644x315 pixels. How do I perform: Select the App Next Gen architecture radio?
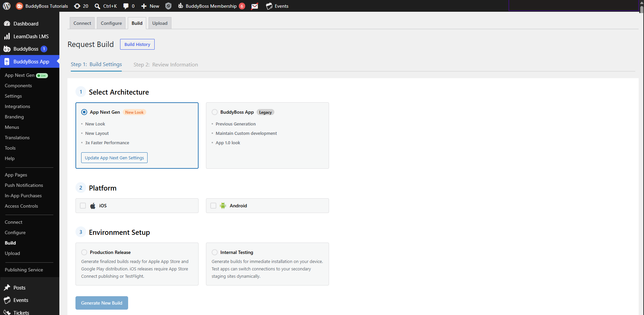tap(84, 112)
